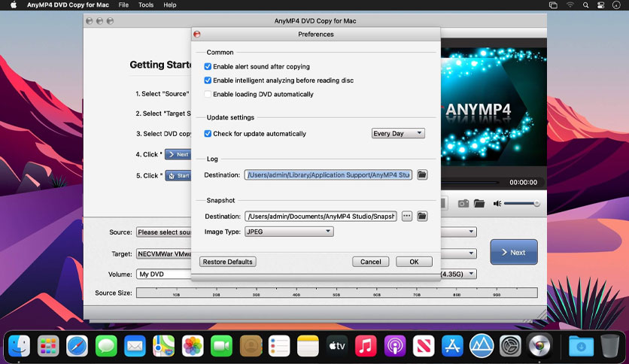This screenshot has height=364, width=629.
Task: Open Notes app in the Dock
Action: (308, 345)
